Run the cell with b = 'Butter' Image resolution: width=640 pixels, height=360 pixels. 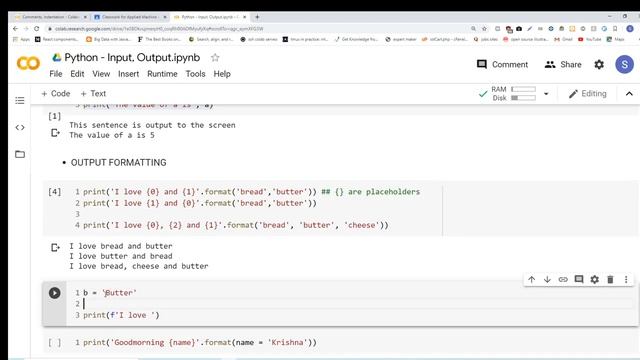click(55, 293)
